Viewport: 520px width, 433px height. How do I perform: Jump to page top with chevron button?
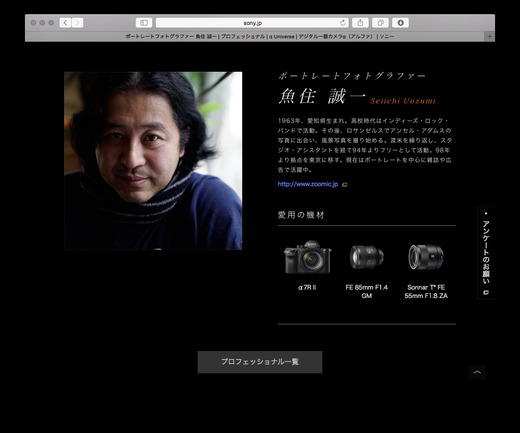click(x=477, y=372)
